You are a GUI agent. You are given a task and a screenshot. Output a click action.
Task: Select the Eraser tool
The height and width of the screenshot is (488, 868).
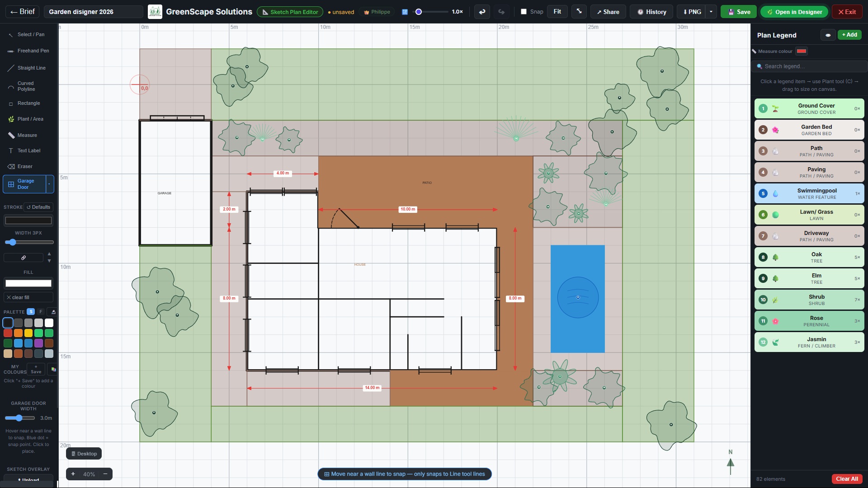pos(28,167)
